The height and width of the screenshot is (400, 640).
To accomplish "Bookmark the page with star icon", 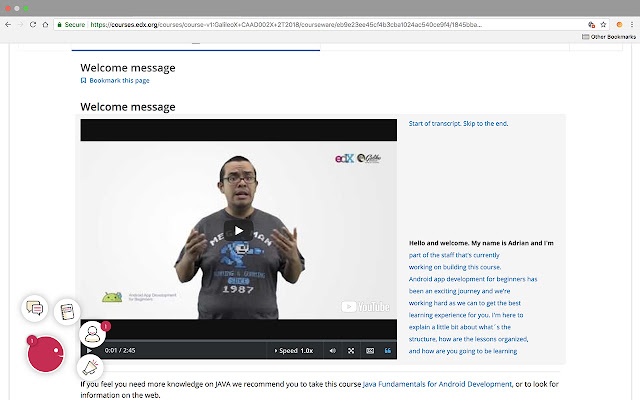I will (x=603, y=24).
